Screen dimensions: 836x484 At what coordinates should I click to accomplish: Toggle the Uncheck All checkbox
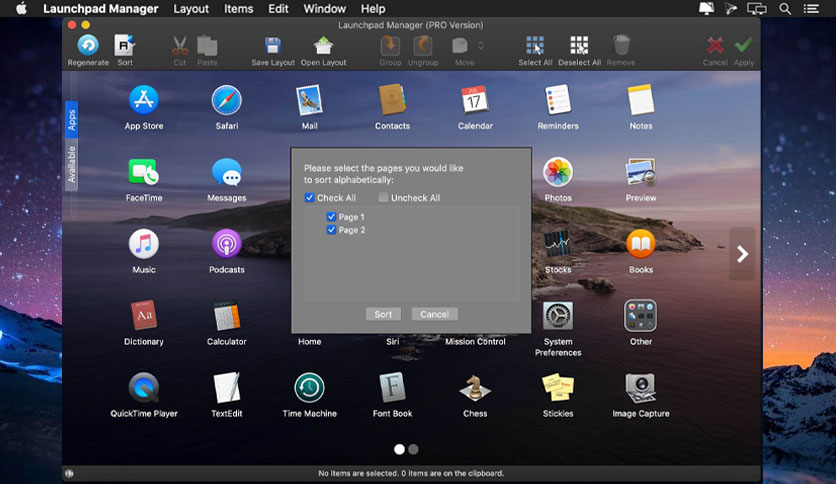[x=383, y=198]
